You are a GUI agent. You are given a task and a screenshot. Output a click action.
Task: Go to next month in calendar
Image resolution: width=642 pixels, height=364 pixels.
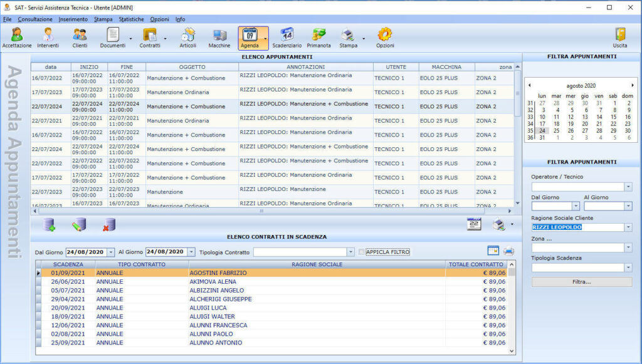tap(633, 85)
